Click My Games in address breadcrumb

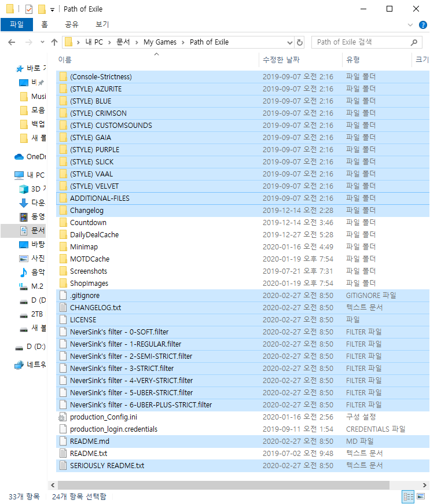click(160, 42)
